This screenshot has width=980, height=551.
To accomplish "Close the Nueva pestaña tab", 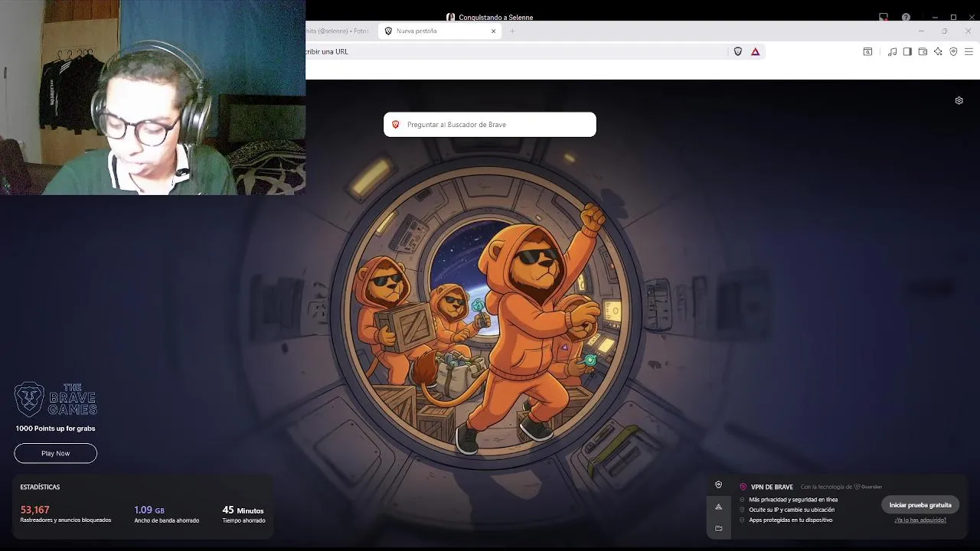I will (x=494, y=31).
